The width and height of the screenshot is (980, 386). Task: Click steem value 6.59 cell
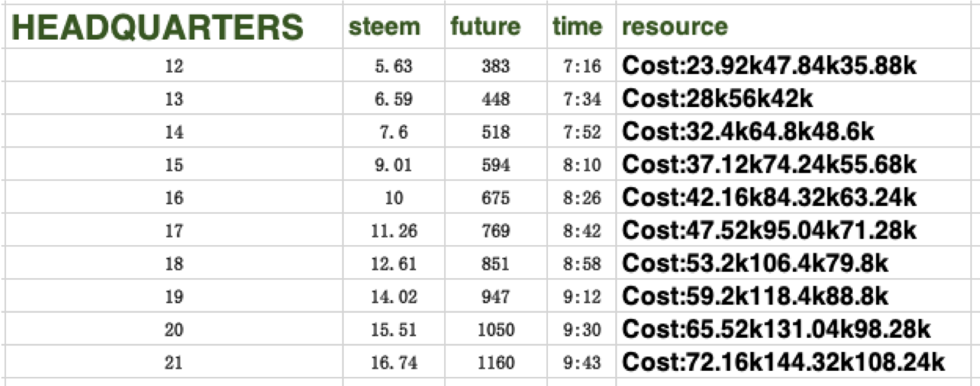click(393, 100)
